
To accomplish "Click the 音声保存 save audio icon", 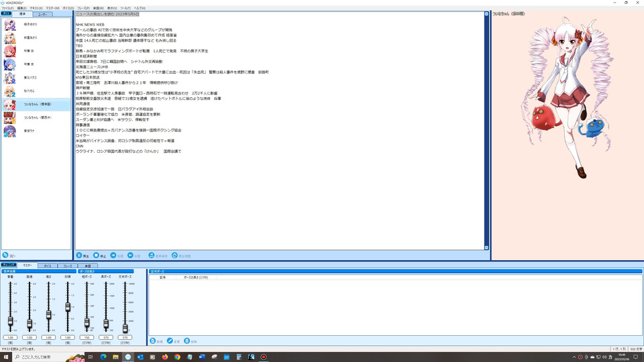I will point(151,255).
